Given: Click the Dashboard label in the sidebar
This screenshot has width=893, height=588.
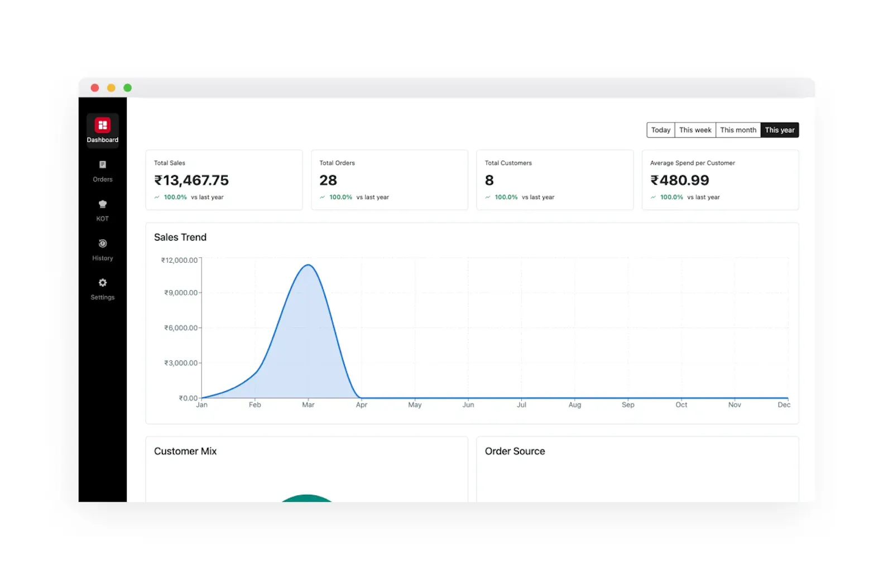Looking at the screenshot, I should [x=103, y=140].
